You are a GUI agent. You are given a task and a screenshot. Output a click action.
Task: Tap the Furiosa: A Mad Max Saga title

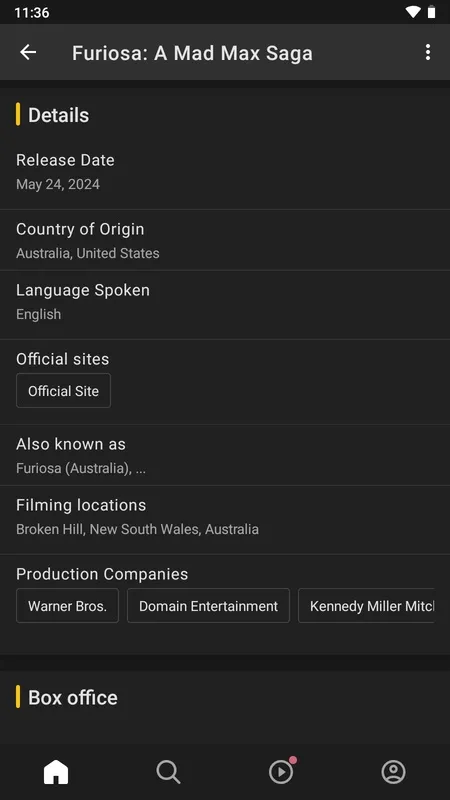pyautogui.click(x=192, y=53)
